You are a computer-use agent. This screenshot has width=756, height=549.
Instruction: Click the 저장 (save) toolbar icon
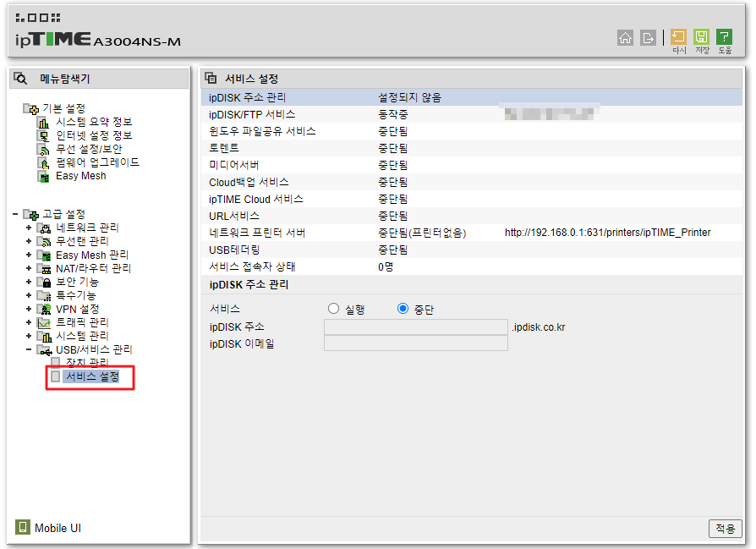(x=702, y=37)
